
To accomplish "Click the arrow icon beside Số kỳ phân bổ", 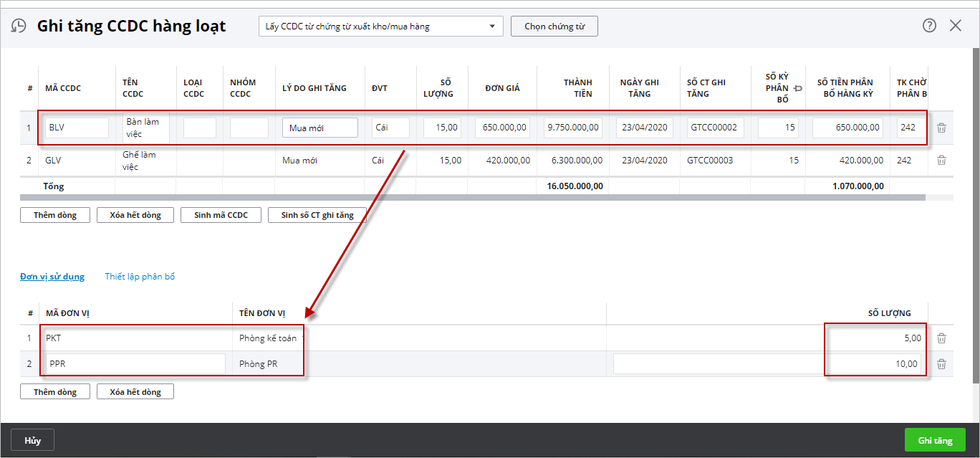I will coord(798,88).
